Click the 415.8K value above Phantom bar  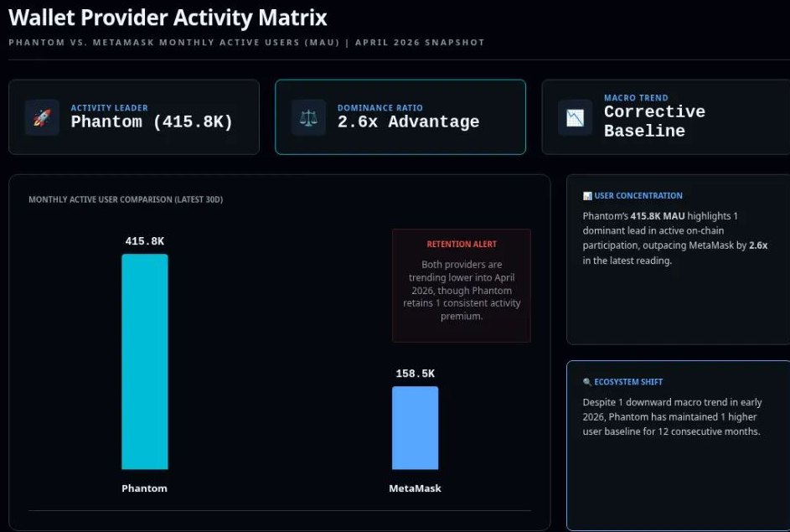click(x=145, y=241)
